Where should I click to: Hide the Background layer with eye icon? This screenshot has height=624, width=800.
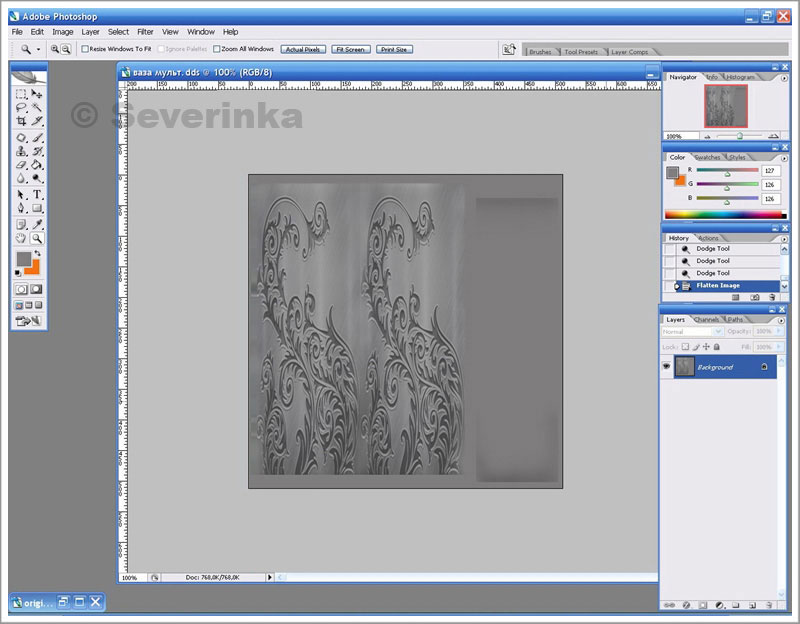tap(667, 367)
